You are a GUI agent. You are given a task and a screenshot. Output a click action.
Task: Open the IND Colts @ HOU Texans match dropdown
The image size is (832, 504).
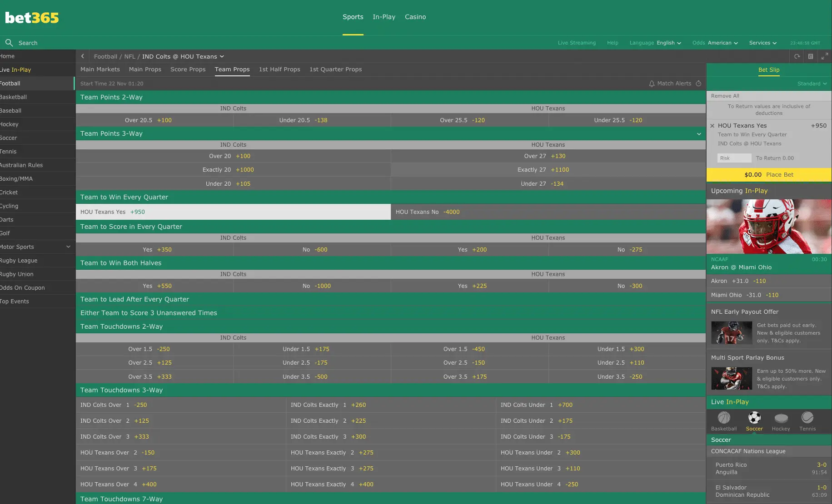[x=183, y=56]
